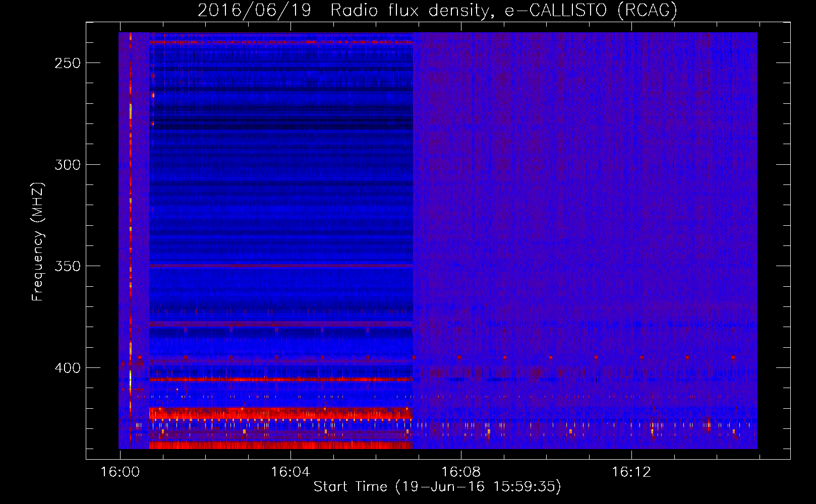816x504 pixels.
Task: Click the 'Frequency (MHZ)' axis label
Action: coord(38,241)
